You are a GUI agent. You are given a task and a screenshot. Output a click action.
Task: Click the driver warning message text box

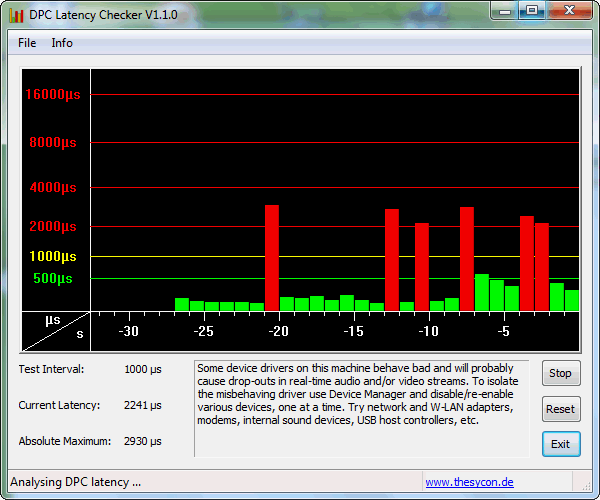tap(362, 409)
